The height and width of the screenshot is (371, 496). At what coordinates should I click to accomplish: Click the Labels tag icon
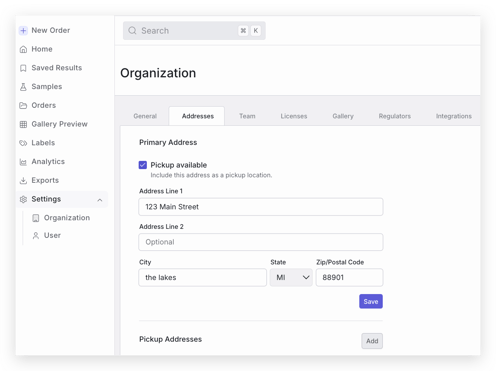(x=23, y=143)
